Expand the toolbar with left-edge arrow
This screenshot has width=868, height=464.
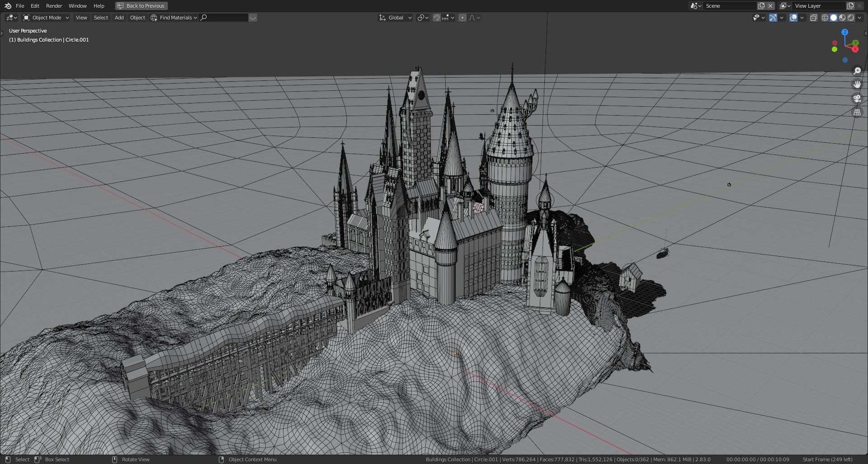click(x=2, y=33)
